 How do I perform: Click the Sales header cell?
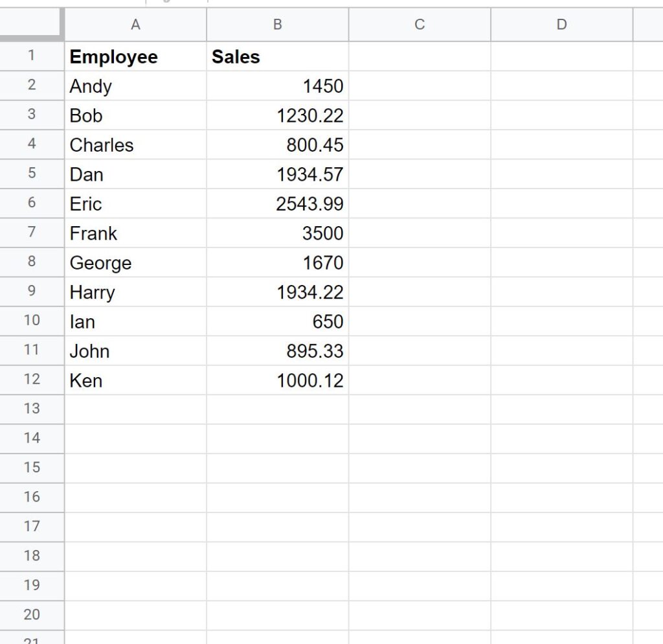coord(277,57)
